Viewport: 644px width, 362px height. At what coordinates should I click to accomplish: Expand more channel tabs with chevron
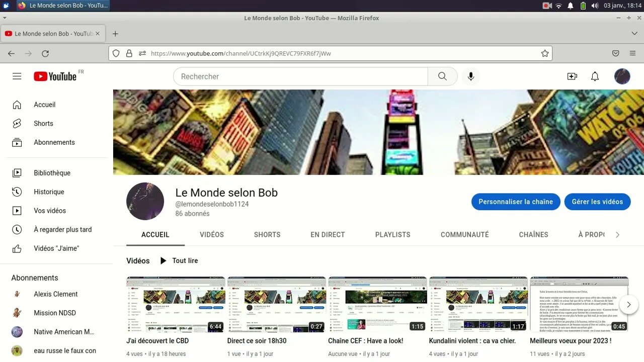tap(617, 235)
